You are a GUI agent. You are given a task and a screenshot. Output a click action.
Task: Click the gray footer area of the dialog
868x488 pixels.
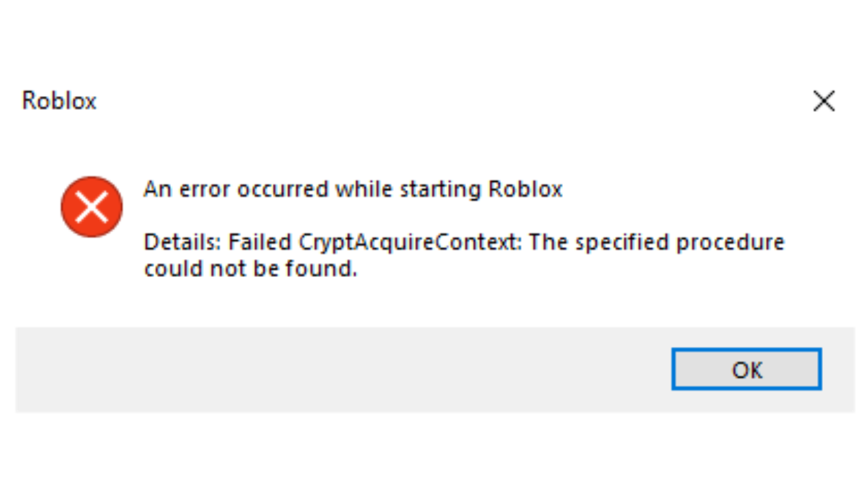pos(318,370)
